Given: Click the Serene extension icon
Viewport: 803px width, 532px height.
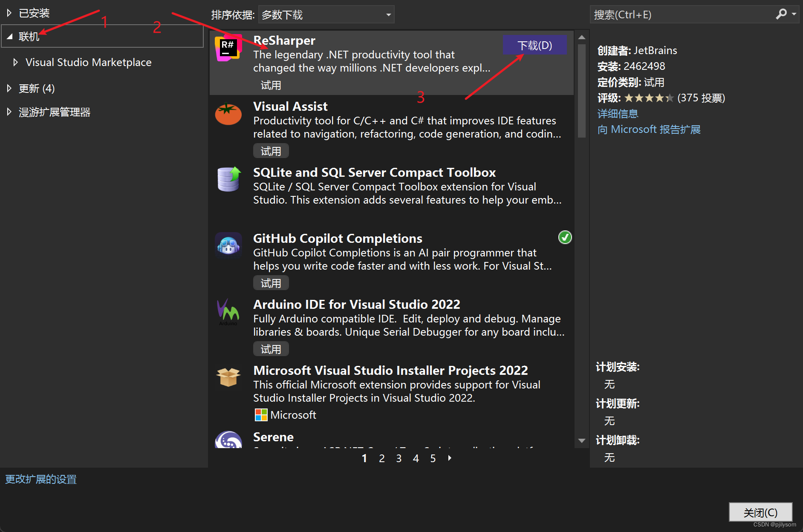Looking at the screenshot, I should tap(228, 440).
